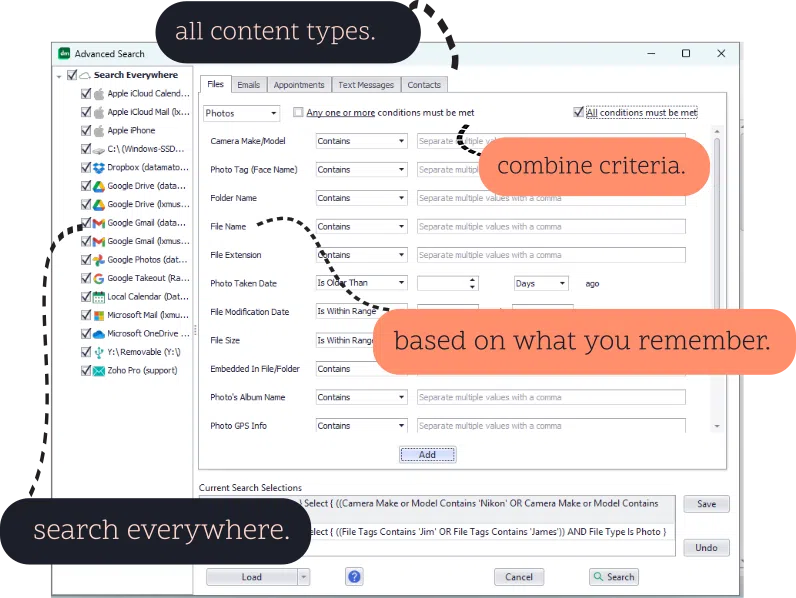Click the File Extension value input field
Screen dimensions: 796x598
pyautogui.click(x=551, y=255)
